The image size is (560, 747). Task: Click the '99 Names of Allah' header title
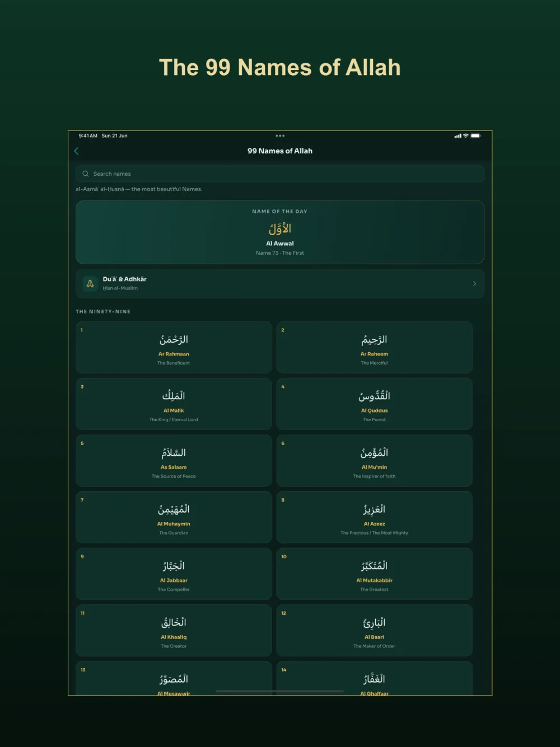coord(280,151)
